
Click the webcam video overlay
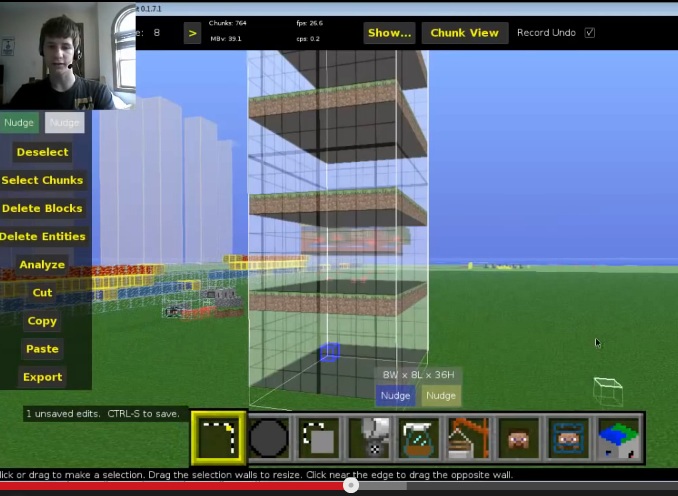click(x=68, y=55)
